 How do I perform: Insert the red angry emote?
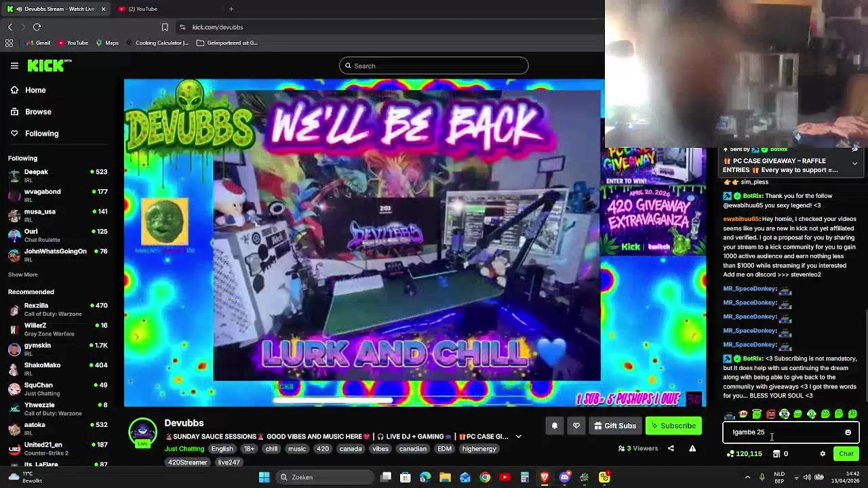770,414
